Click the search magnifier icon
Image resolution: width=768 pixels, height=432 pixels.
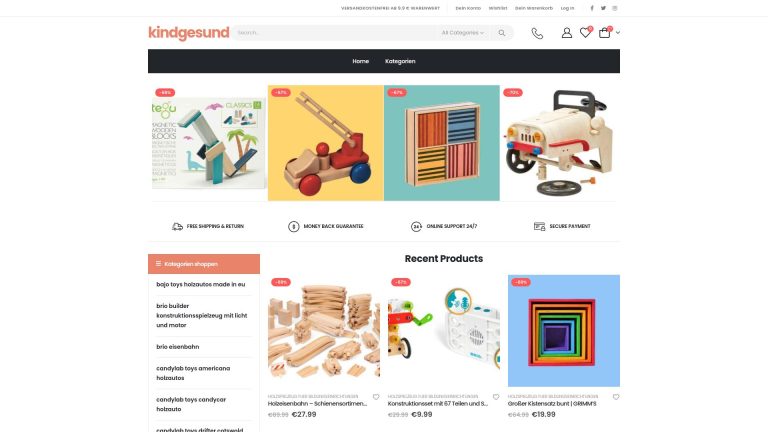pos(502,33)
